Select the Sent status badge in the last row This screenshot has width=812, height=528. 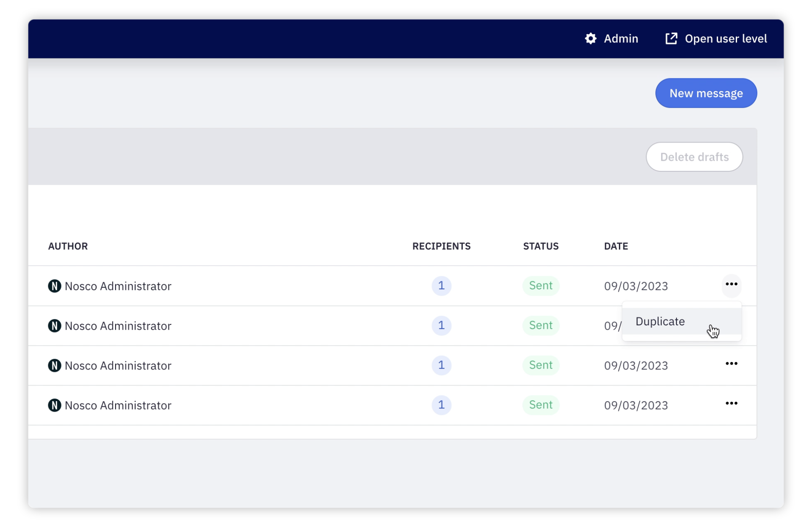point(541,405)
